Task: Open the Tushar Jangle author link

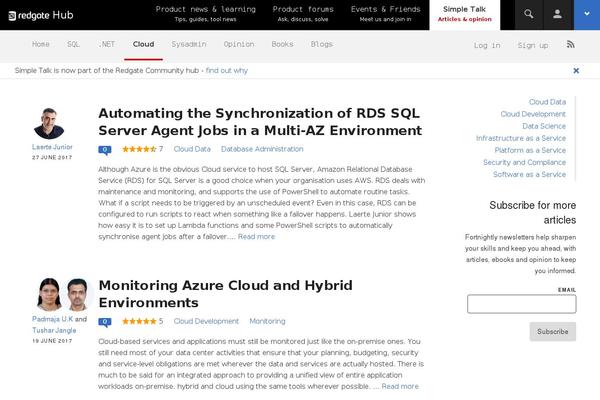Action: click(x=54, y=330)
